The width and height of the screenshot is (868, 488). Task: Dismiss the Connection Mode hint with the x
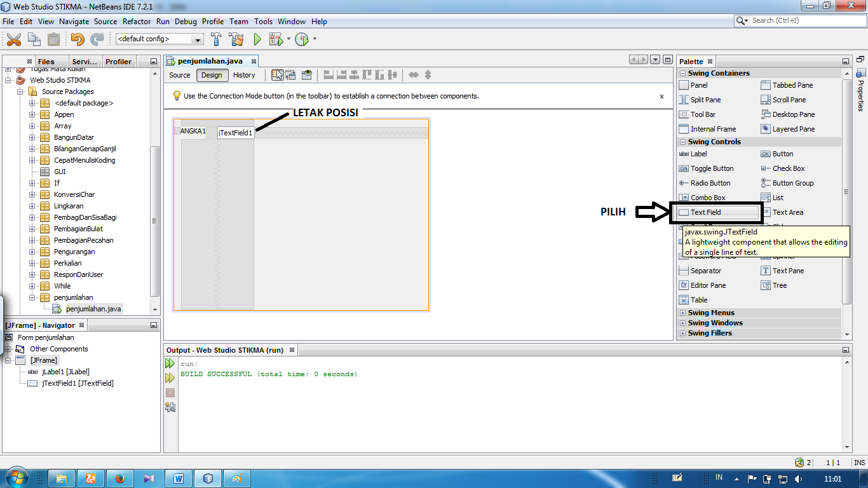coord(661,96)
